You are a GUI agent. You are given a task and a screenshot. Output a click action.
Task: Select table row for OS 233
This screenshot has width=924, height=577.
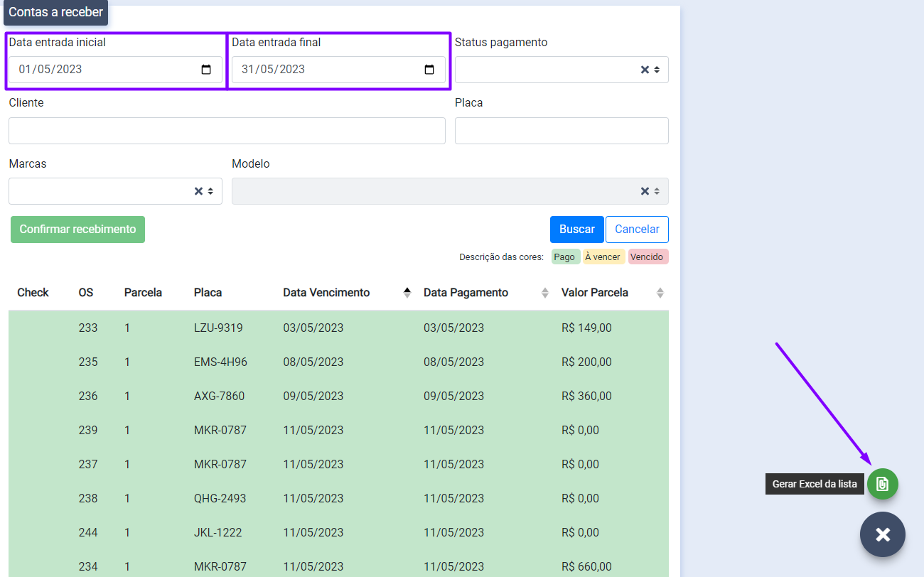[x=338, y=328]
